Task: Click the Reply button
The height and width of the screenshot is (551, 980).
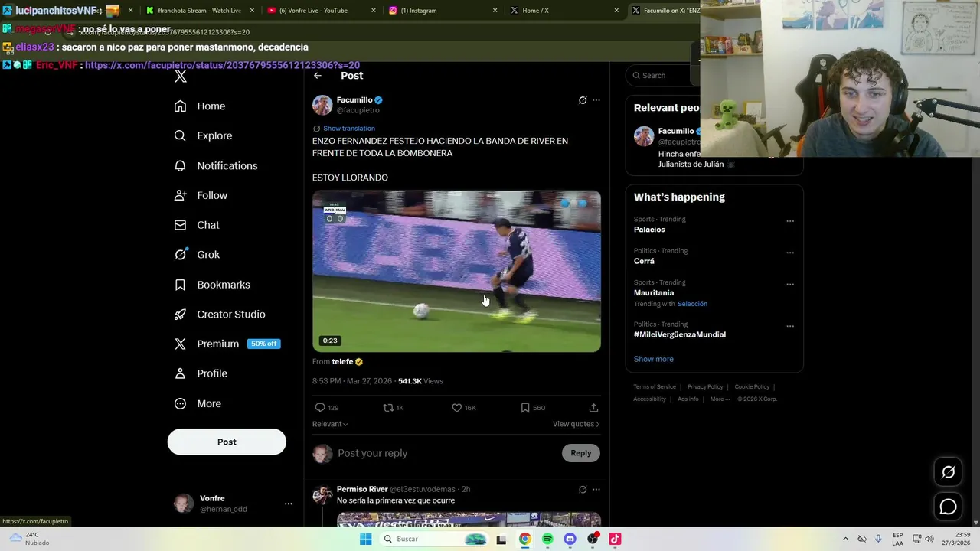Action: (581, 453)
